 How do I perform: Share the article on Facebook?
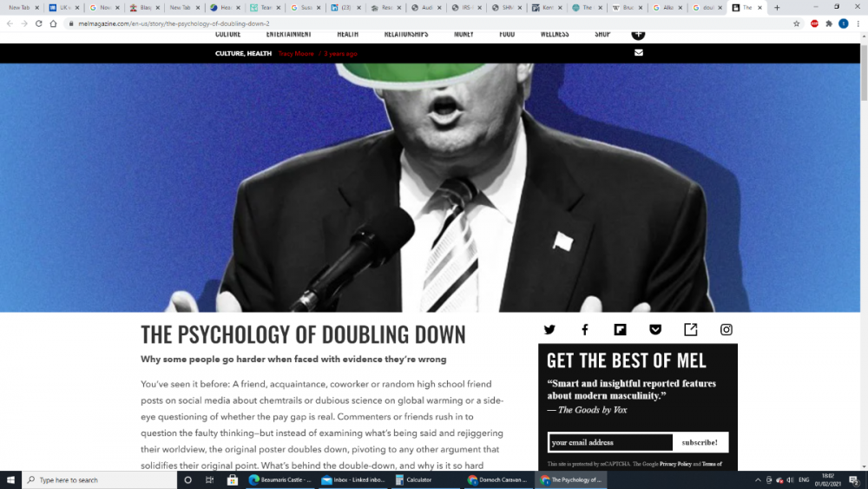[585, 330]
